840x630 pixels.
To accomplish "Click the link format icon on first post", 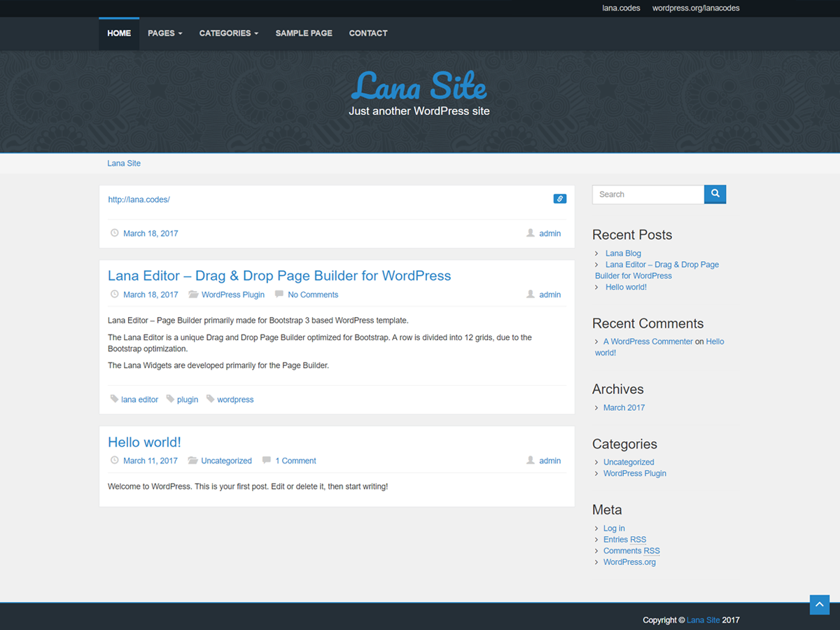I will [559, 199].
